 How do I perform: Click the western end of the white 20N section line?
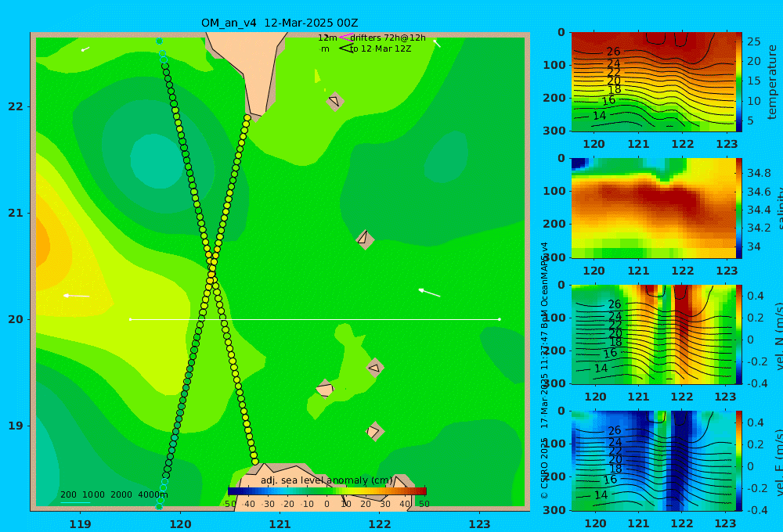(x=130, y=319)
